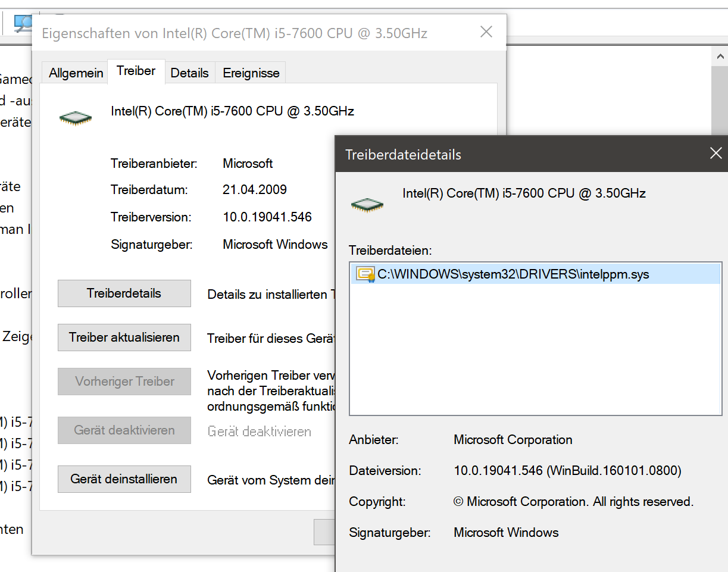Close the Treiberdateidetails dialog
This screenshot has height=572, width=728.
tap(715, 154)
